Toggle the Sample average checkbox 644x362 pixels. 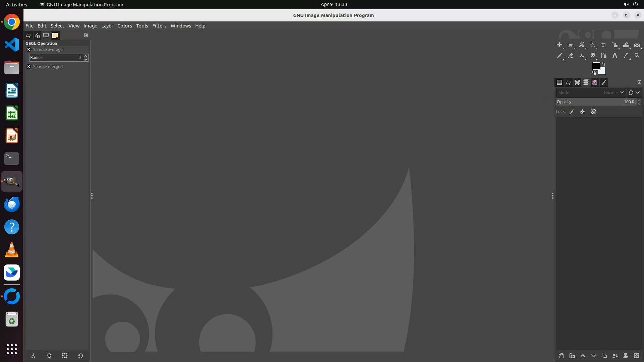click(x=29, y=50)
